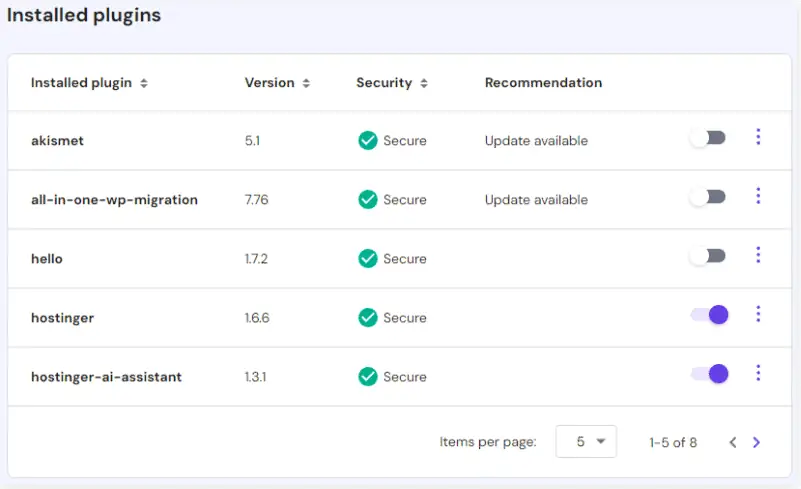Image resolution: width=801 pixels, height=489 pixels.
Task: Click Update available for akismet
Action: (536, 141)
